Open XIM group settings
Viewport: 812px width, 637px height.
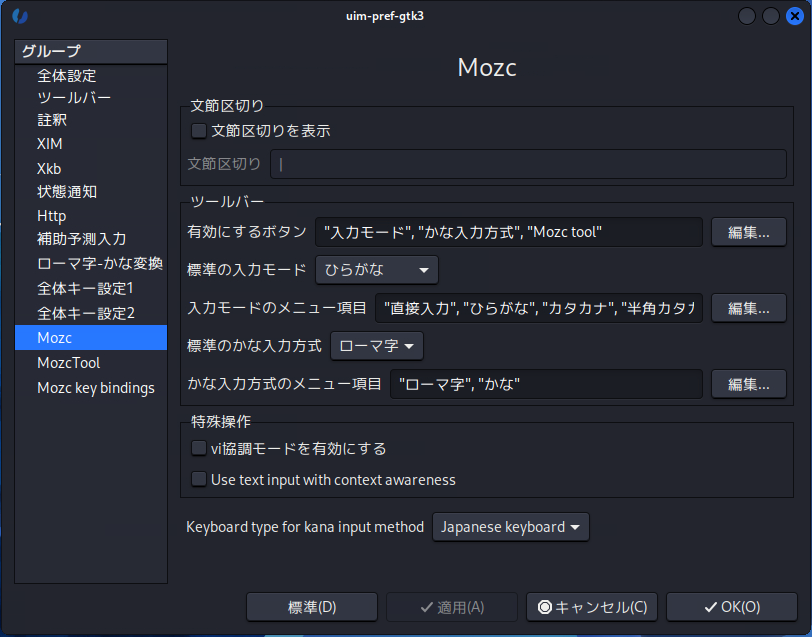pos(91,144)
